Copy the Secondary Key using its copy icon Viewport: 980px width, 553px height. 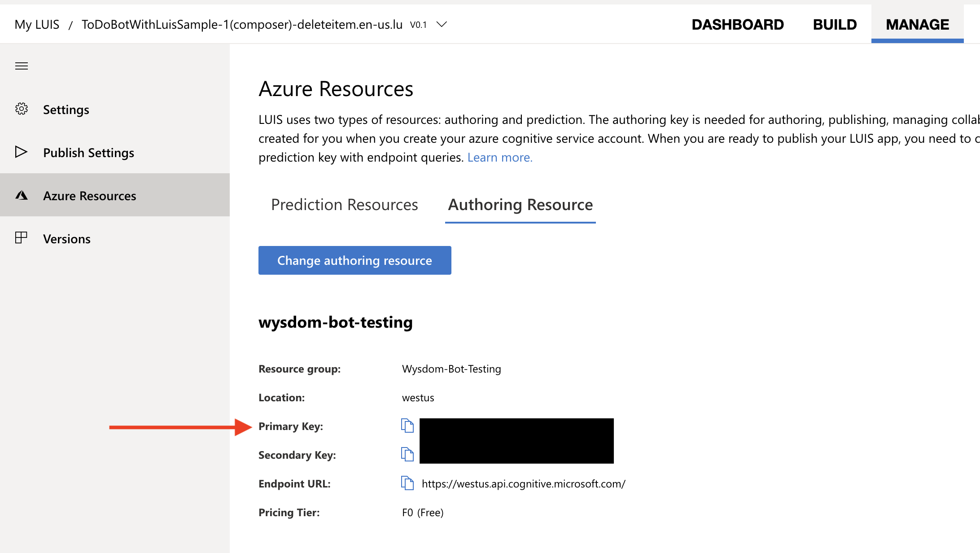(407, 454)
